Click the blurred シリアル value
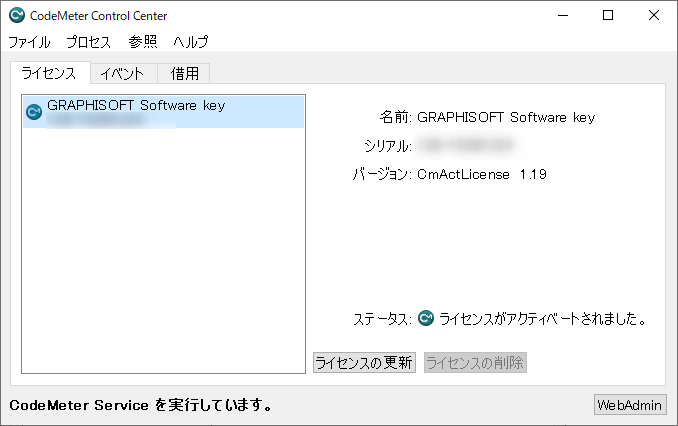Viewport: 678px width, 426px height. point(466,145)
